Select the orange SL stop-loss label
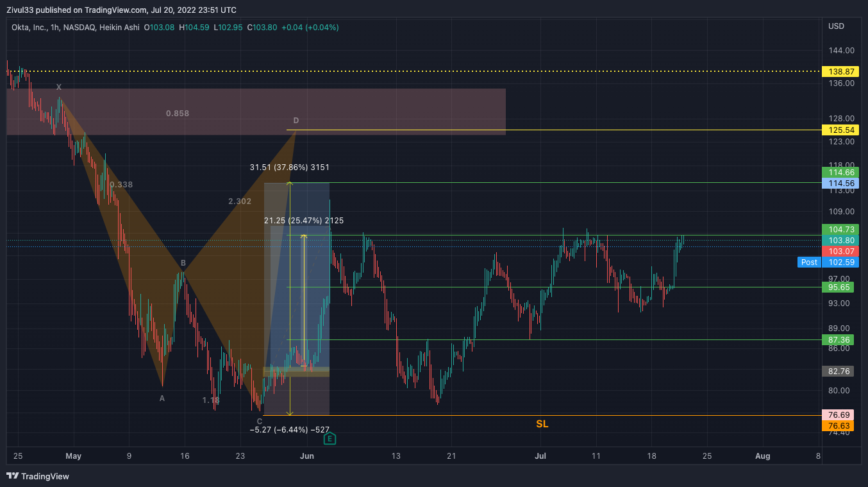The image size is (868, 487). [542, 424]
